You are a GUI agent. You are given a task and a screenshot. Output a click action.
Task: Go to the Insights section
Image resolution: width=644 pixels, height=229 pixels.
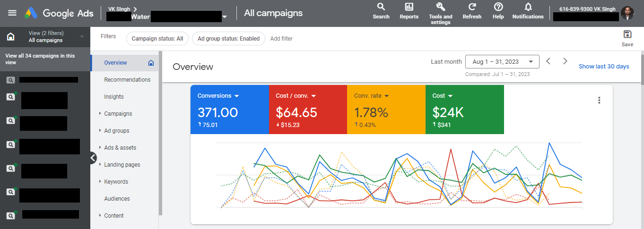114,97
